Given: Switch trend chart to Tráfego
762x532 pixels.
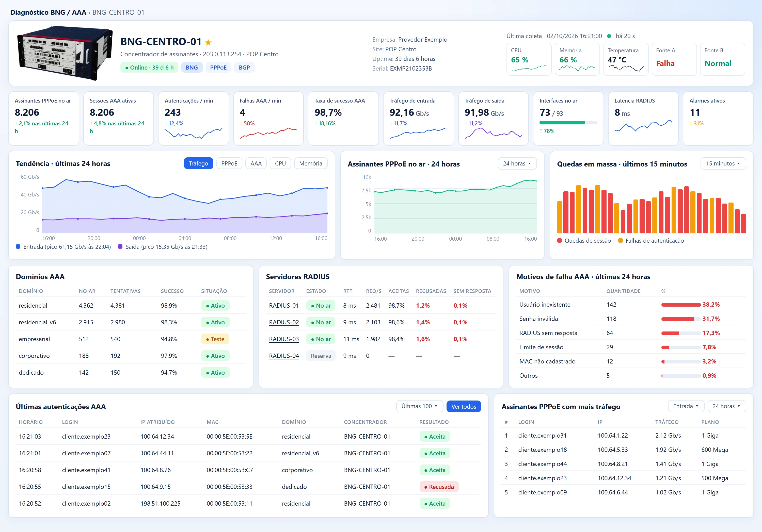Looking at the screenshot, I should (x=198, y=163).
